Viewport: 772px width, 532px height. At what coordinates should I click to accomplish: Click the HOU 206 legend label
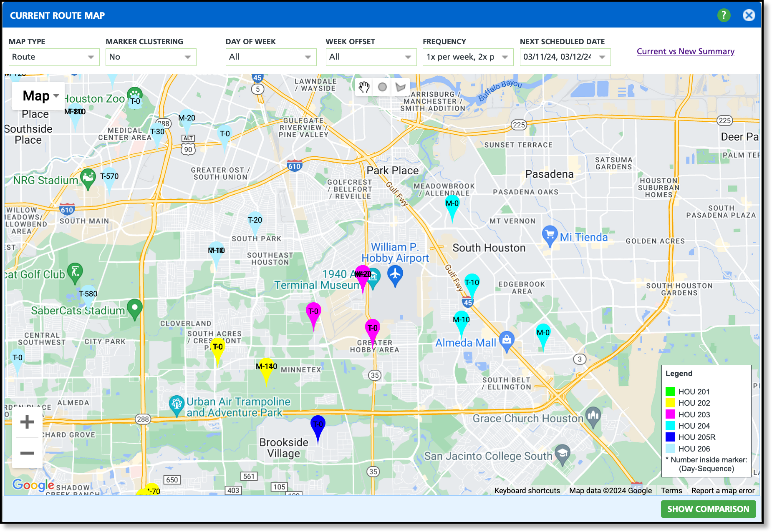[694, 449]
